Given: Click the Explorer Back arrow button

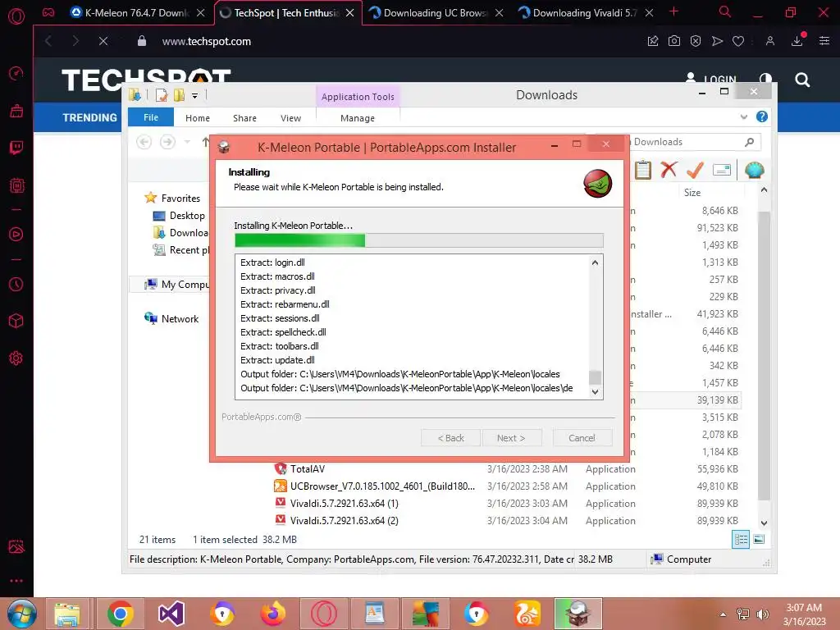Looking at the screenshot, I should [x=144, y=142].
